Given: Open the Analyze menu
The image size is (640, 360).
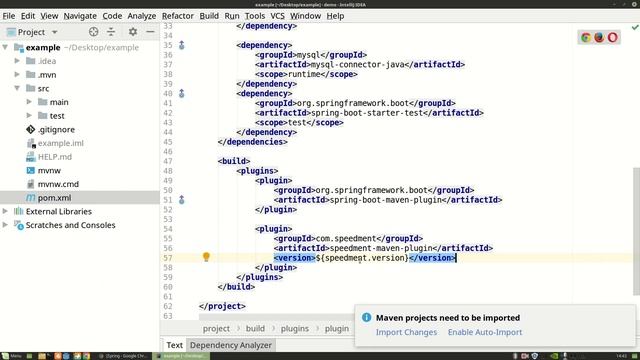Looking at the screenshot, I should coord(142,16).
